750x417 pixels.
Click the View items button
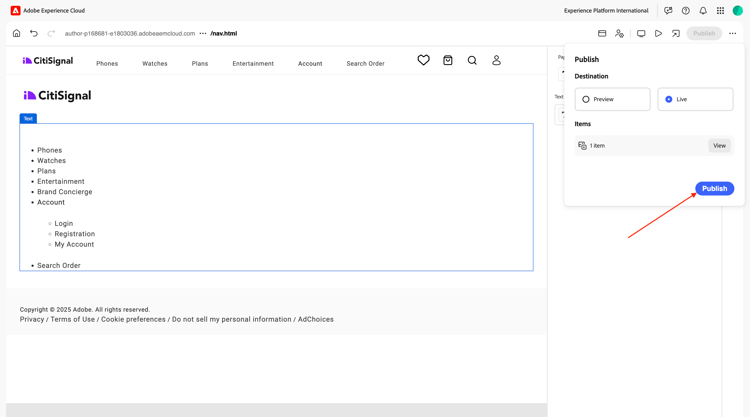[719, 145]
